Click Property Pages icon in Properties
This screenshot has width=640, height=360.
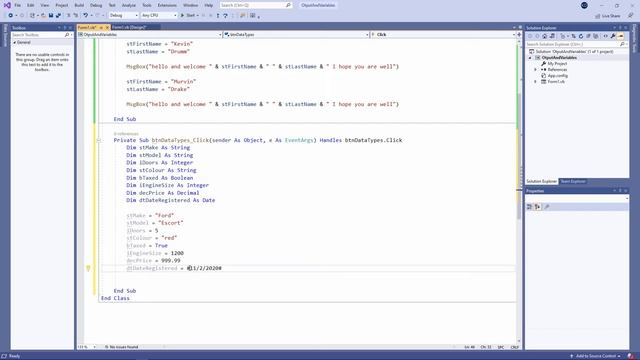(547, 207)
